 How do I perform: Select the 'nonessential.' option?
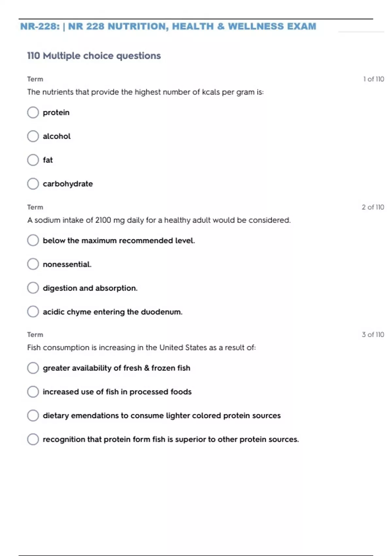[x=33, y=264]
